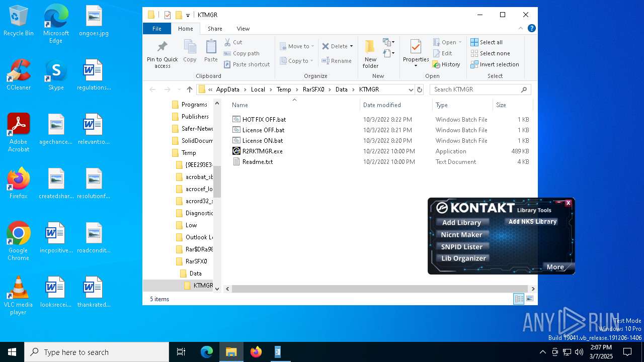Open Copy to dropdown
The image size is (644, 362).
point(296,61)
